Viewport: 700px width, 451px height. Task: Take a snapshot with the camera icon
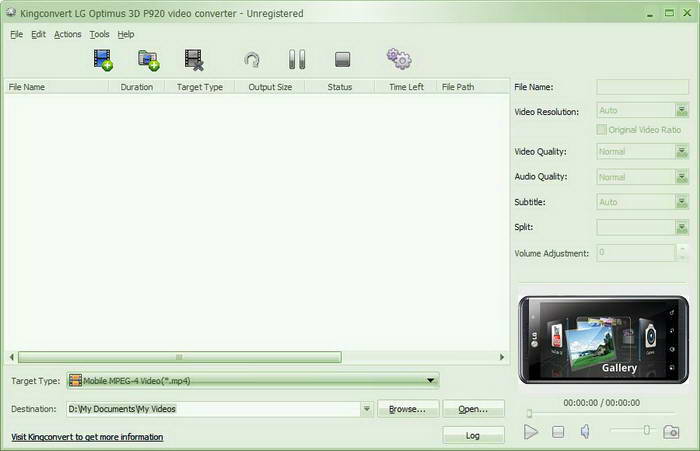point(671,432)
